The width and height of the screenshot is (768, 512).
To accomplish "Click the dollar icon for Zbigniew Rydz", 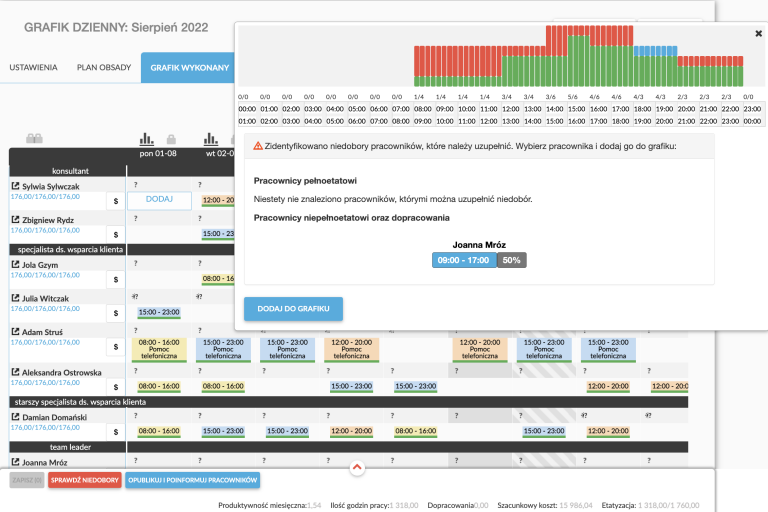I will pos(116,233).
